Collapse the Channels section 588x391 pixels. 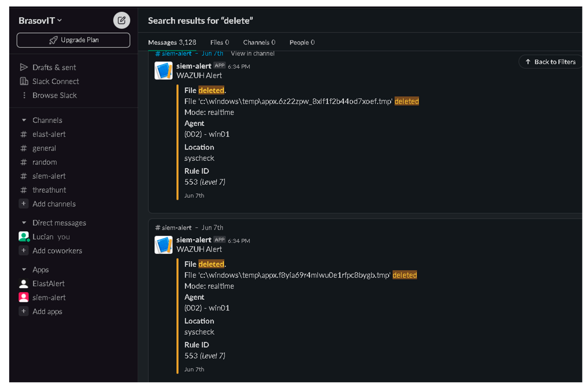[x=24, y=120]
